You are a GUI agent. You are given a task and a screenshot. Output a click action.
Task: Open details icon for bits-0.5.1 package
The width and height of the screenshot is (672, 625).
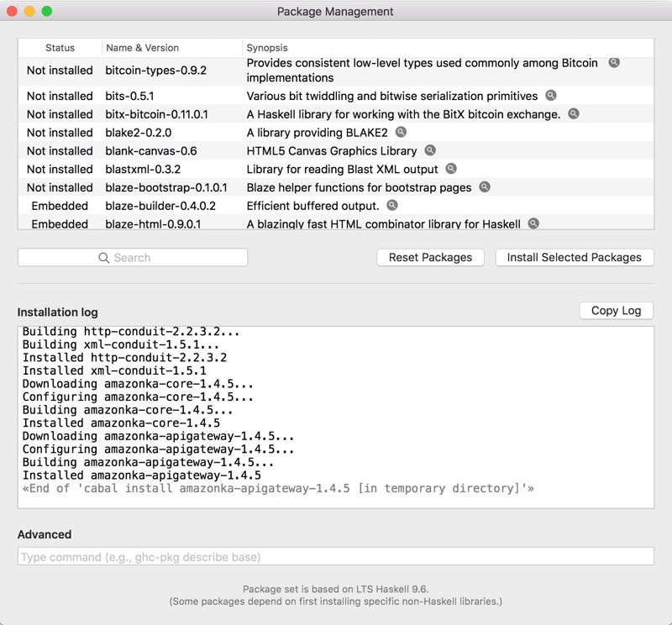coord(551,95)
